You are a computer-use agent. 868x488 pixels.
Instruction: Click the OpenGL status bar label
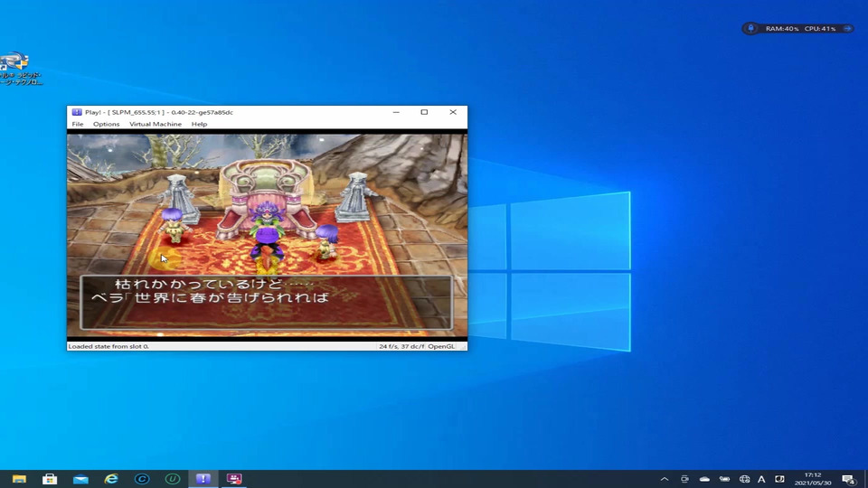pyautogui.click(x=441, y=346)
